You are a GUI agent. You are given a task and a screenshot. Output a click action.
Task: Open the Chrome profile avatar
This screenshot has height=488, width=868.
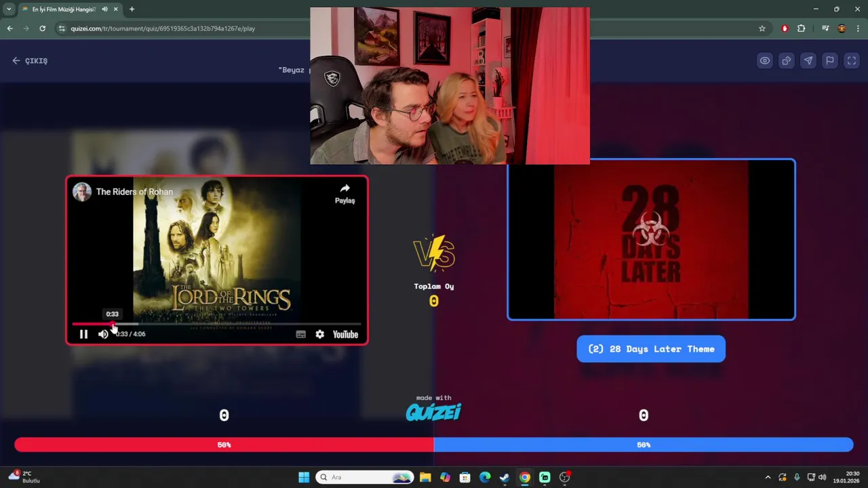pyautogui.click(x=842, y=28)
